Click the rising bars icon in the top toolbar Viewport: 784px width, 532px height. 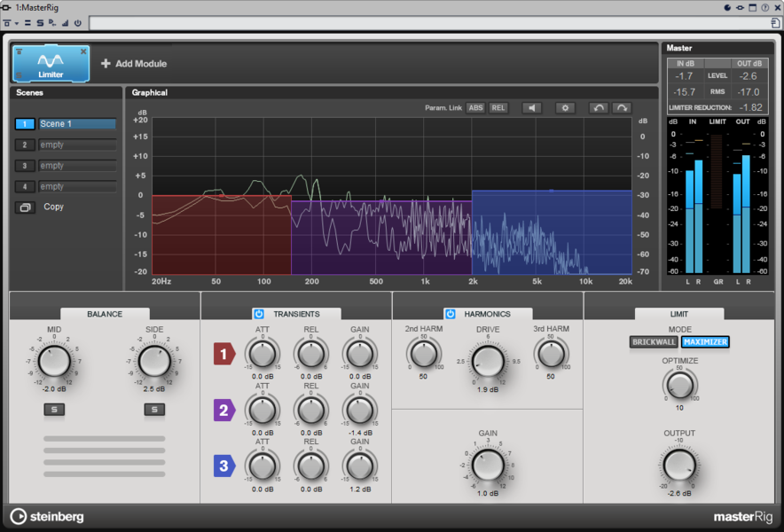tap(65, 23)
